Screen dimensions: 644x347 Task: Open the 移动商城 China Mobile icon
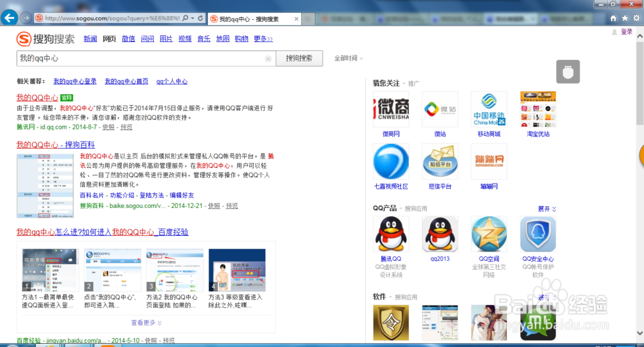point(489,109)
